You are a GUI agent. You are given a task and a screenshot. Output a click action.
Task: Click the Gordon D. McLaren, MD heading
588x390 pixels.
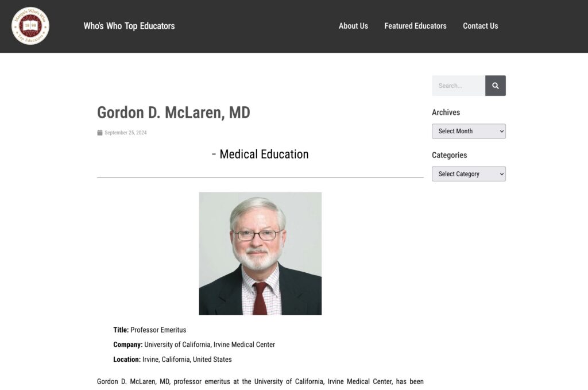(x=173, y=113)
